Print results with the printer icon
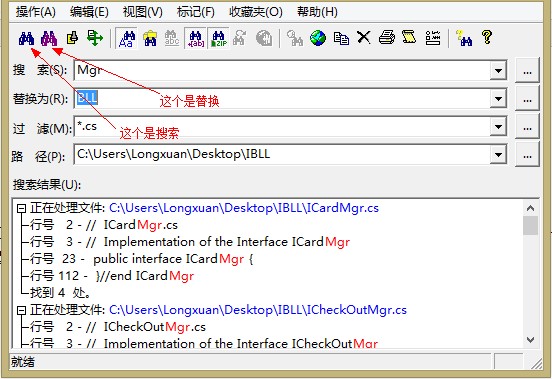The height and width of the screenshot is (379, 552). [x=387, y=38]
